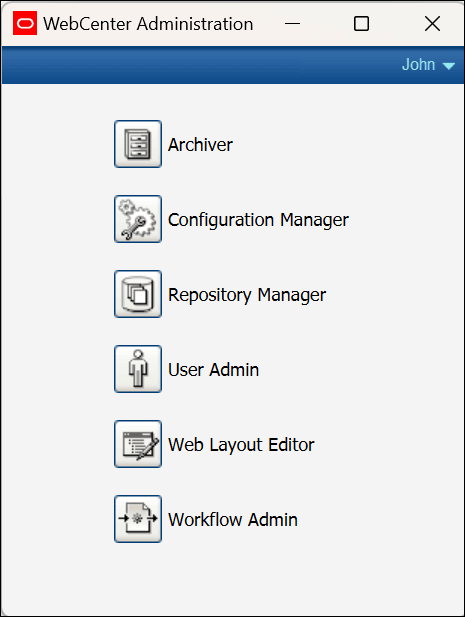Open the Web Layout Editor pencil icon
The height and width of the screenshot is (617, 465).
pos(138,444)
